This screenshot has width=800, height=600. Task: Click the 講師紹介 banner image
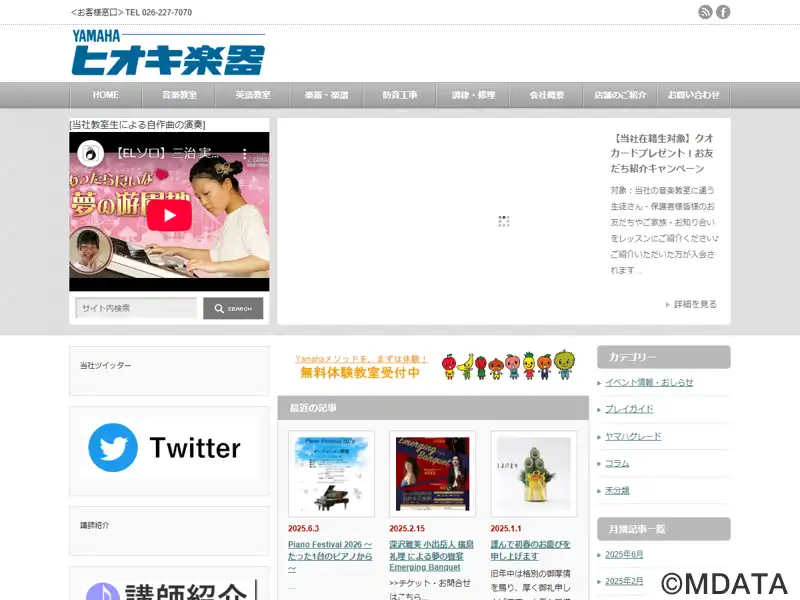169,589
